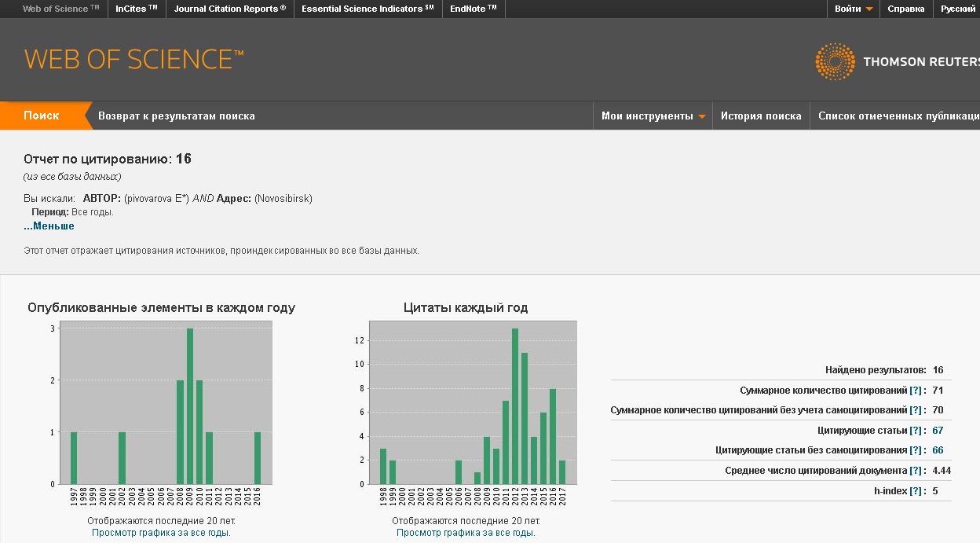980x543 pixels.
Task: Click the Период: Все годы line
Action: pos(73,212)
